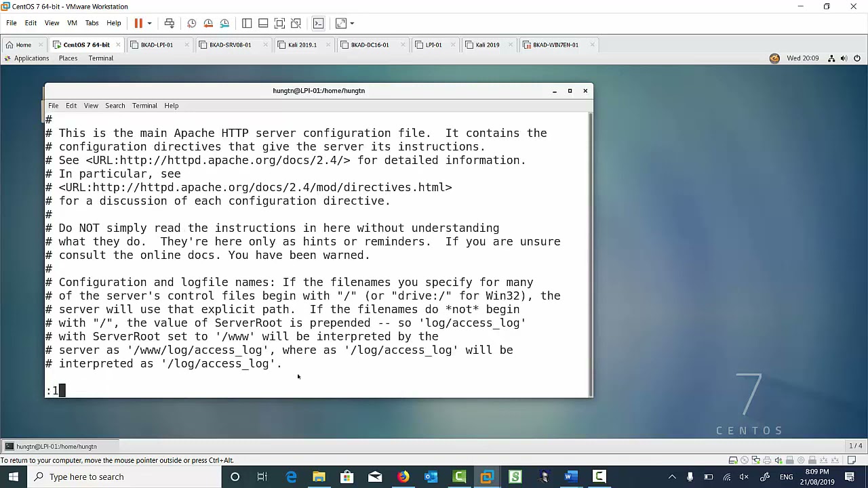Launch Microsoft Edge from the taskbar
Screen dimensions: 868x488
point(291,476)
